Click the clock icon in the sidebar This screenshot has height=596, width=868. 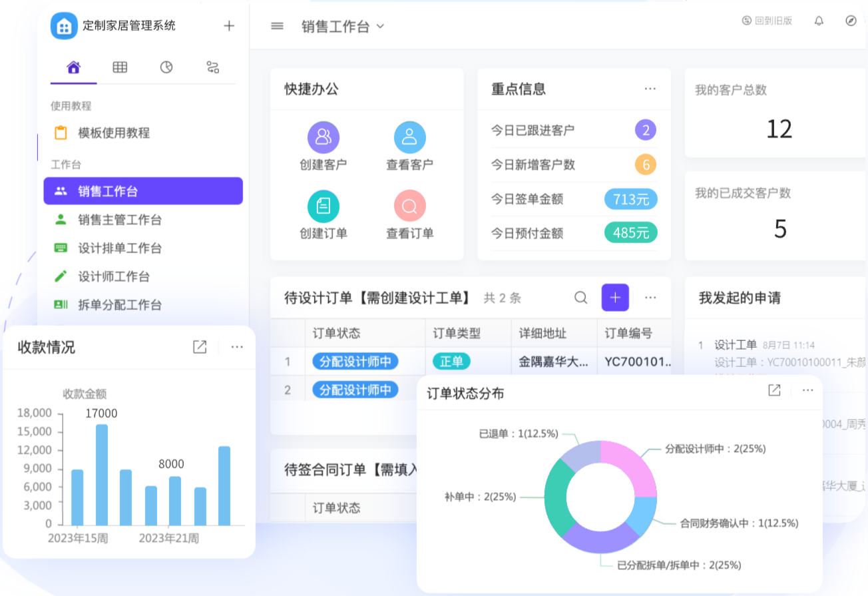tap(166, 67)
